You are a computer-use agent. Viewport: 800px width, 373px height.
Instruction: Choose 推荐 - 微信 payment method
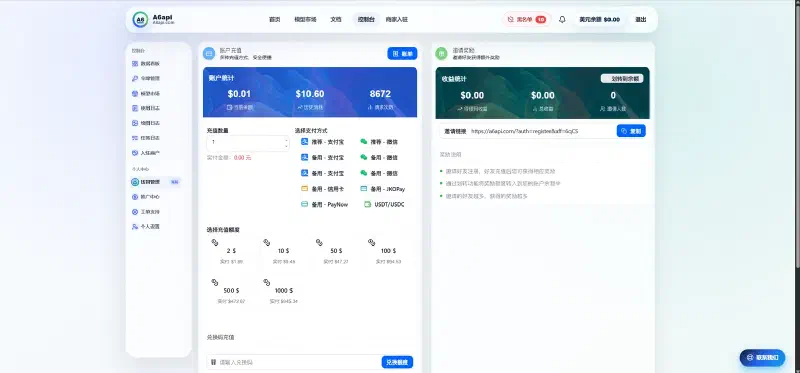tap(379, 142)
